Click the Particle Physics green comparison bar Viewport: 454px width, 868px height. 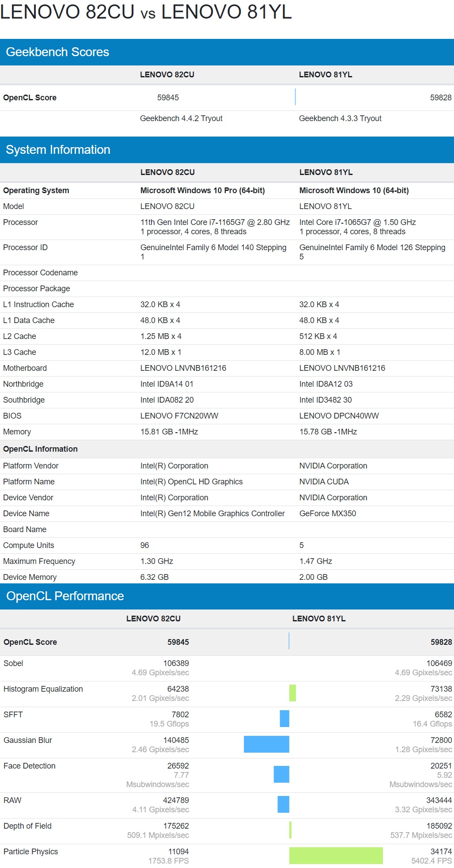click(336, 856)
